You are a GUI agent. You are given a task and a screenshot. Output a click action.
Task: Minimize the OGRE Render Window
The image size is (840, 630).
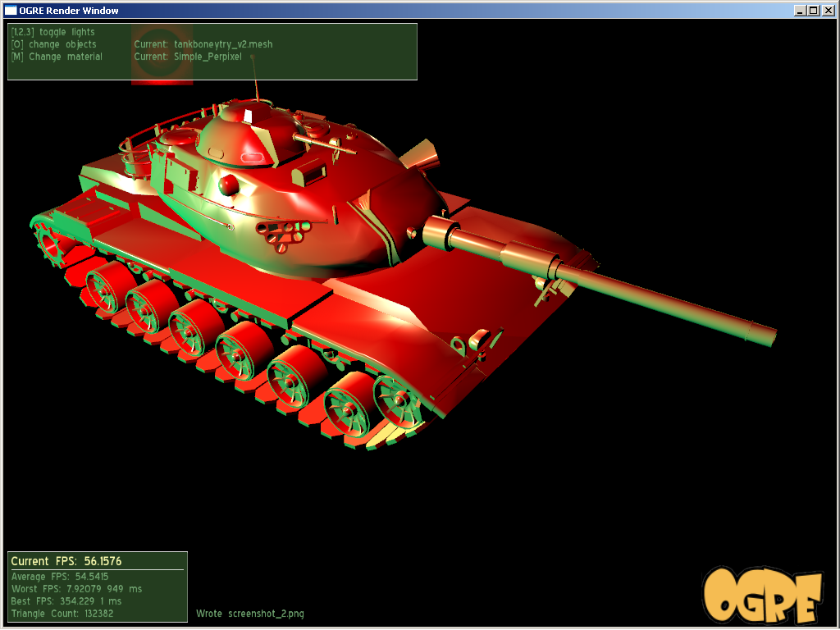(801, 10)
